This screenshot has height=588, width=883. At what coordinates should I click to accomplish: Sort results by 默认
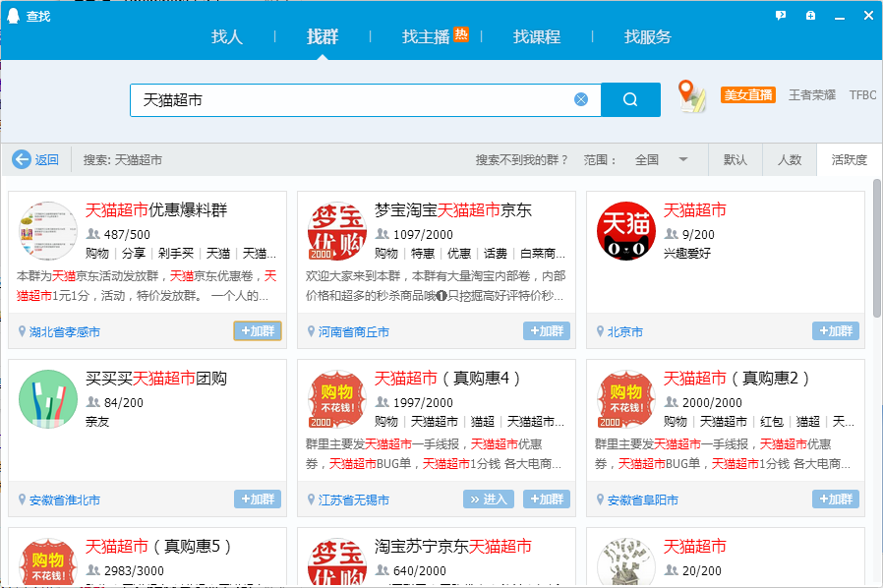(736, 160)
